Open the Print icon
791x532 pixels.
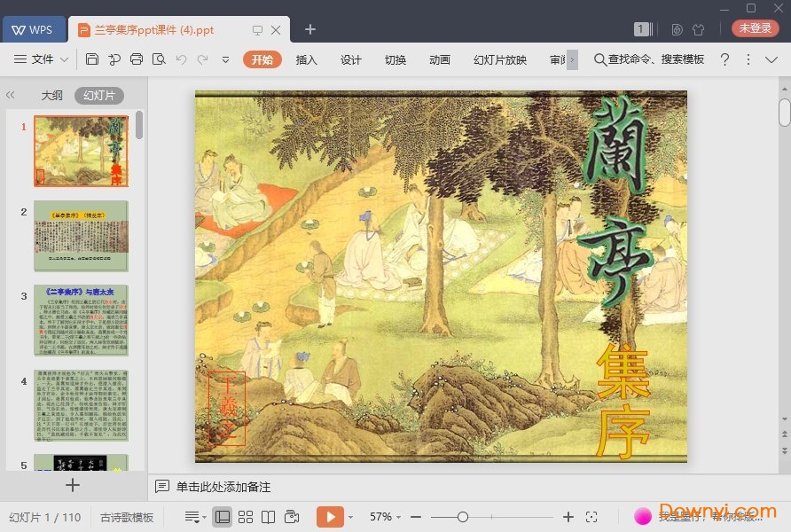(x=135, y=59)
